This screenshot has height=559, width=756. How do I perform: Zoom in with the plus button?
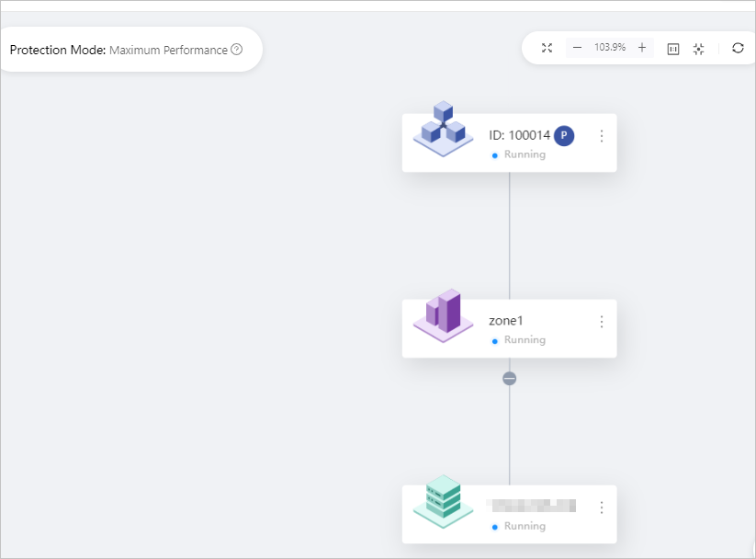click(x=641, y=48)
